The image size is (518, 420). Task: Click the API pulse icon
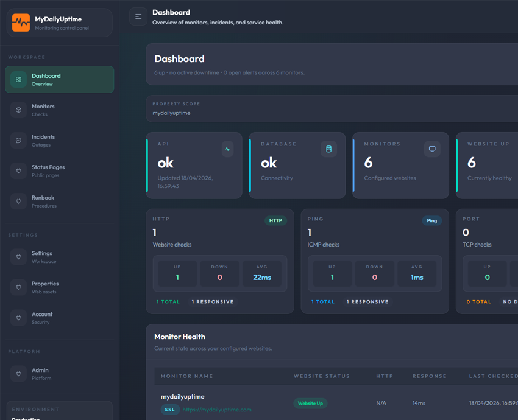point(228,149)
